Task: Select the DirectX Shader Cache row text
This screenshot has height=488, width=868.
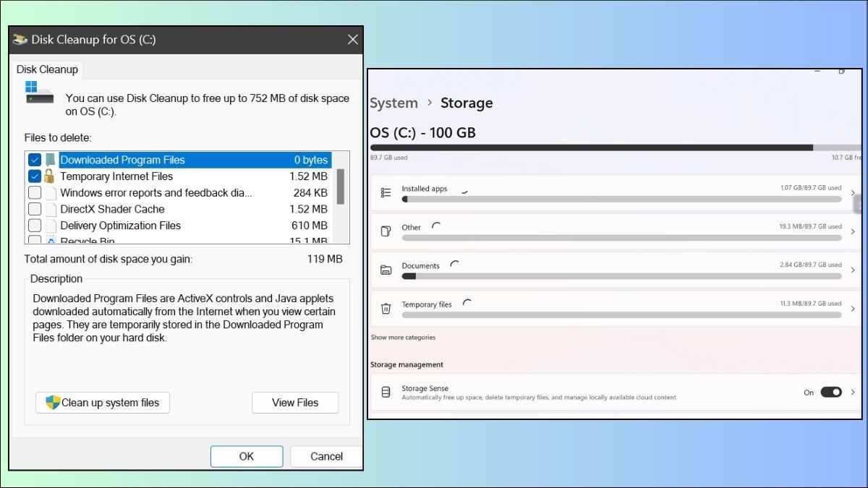Action: (x=112, y=209)
